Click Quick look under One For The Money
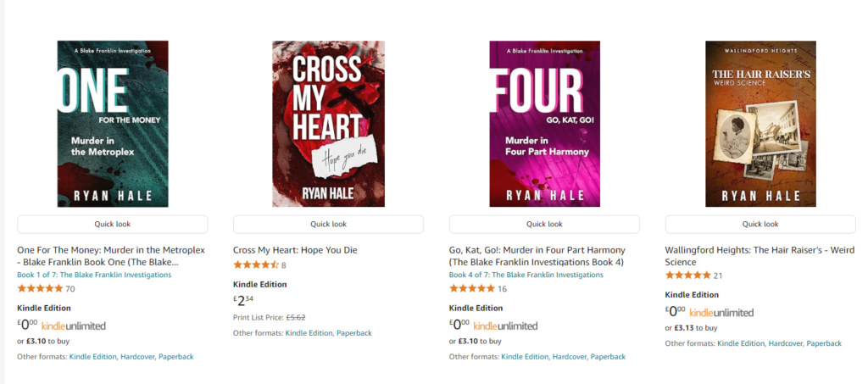Viewport: 868px width, 384px height. pyautogui.click(x=112, y=224)
